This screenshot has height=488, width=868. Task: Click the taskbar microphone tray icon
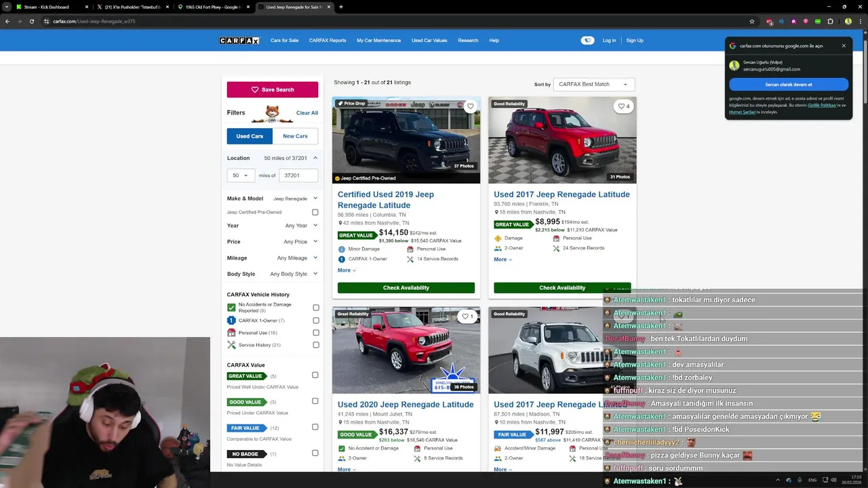(800, 481)
